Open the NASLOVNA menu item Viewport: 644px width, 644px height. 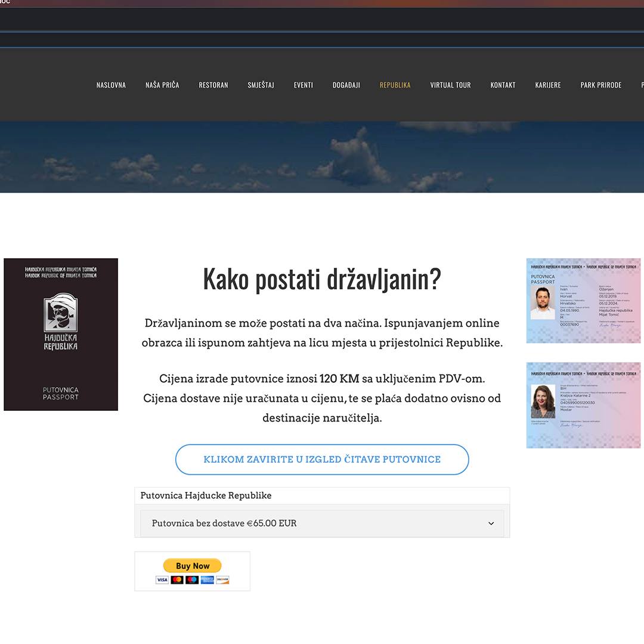111,85
